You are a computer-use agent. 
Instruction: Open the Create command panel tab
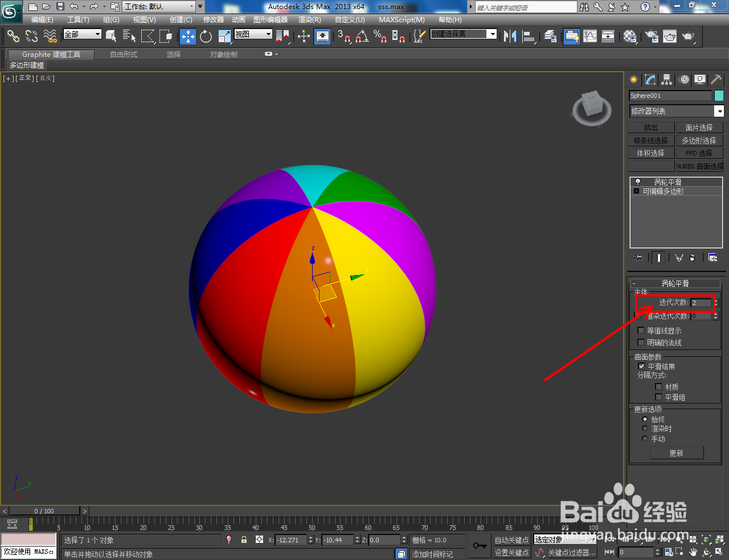[634, 80]
